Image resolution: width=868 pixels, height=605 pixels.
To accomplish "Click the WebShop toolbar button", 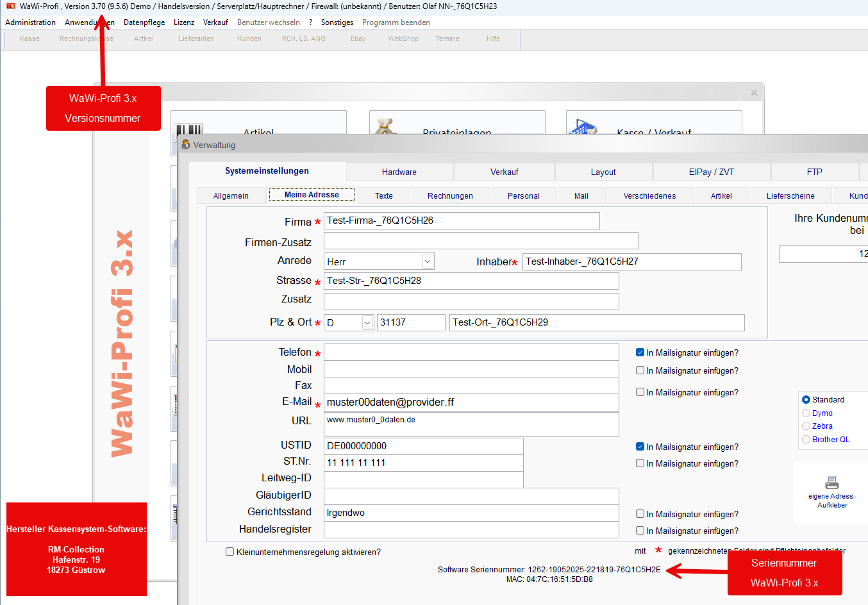I will pos(403,39).
